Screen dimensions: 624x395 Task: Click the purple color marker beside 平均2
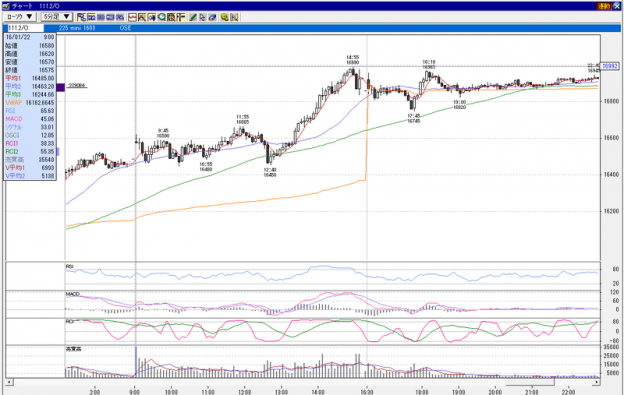point(60,87)
